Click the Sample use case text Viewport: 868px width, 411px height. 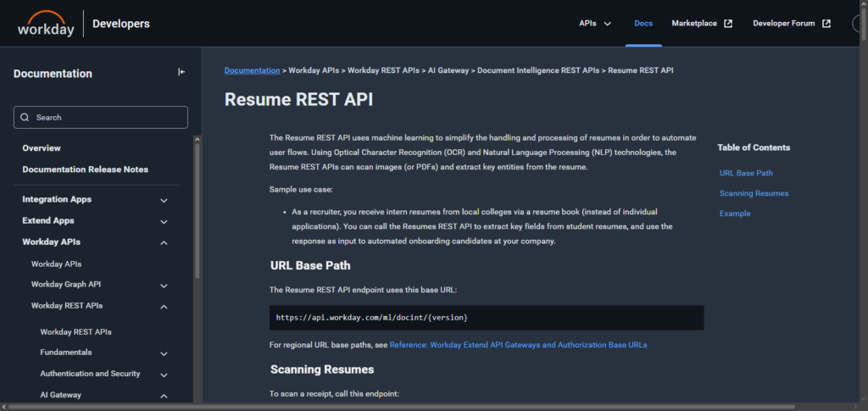301,189
